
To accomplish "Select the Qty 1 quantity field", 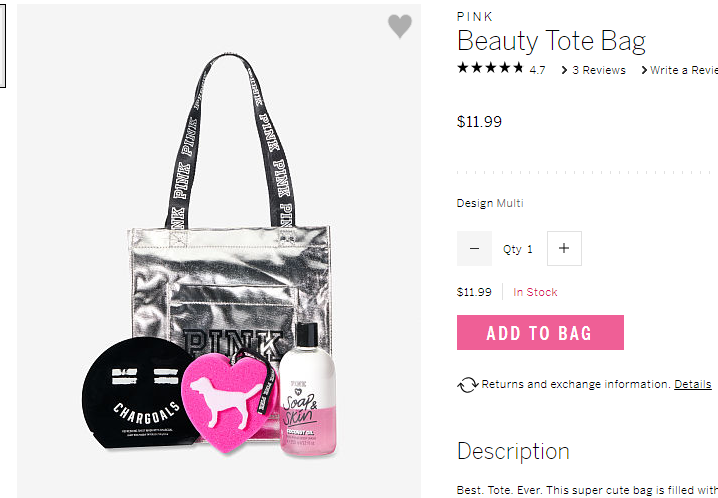I will click(x=518, y=249).
